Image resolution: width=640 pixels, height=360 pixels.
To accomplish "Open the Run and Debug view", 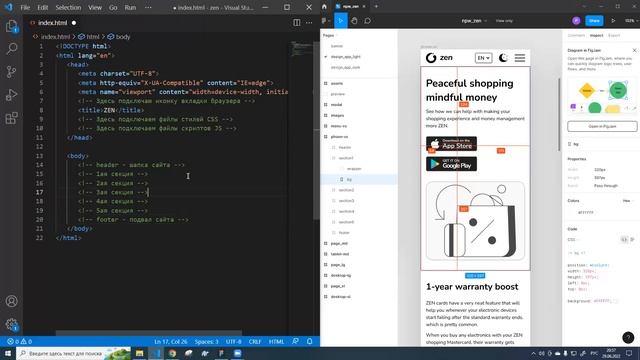I will pyautogui.click(x=11, y=95).
